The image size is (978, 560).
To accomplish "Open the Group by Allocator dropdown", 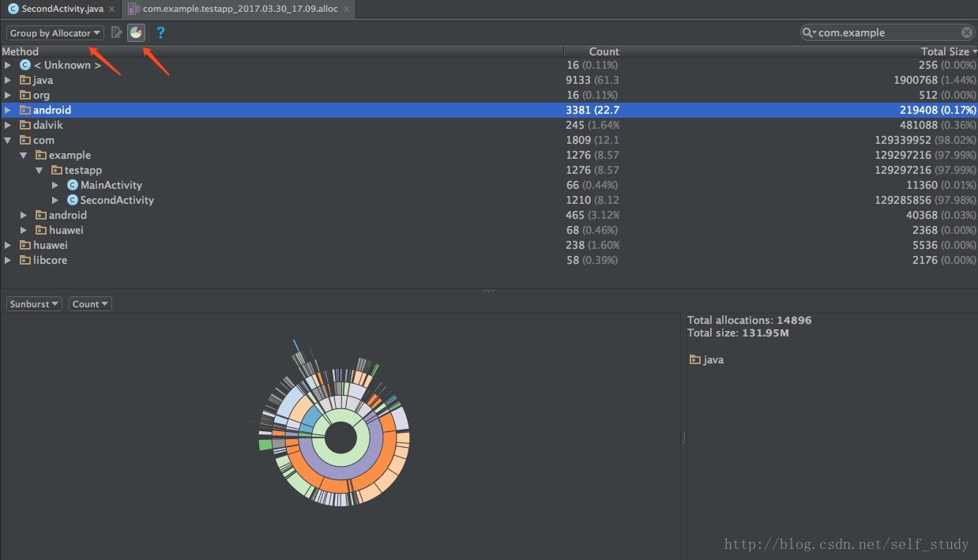I will point(55,32).
